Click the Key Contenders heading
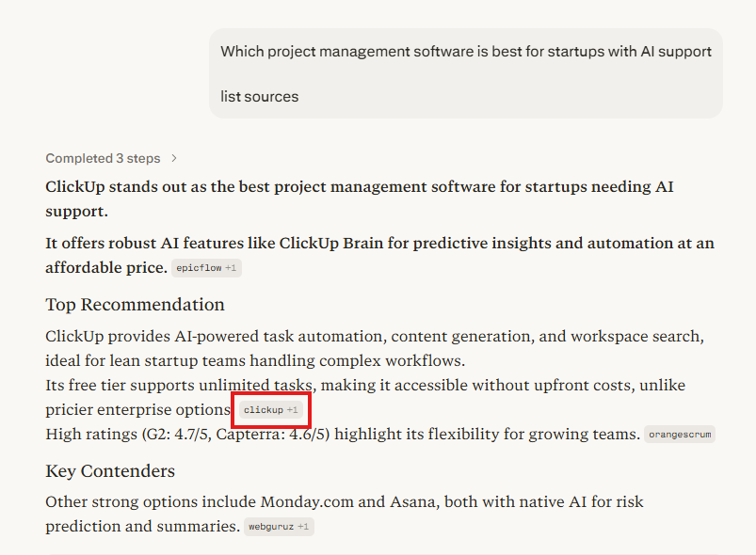This screenshot has width=756, height=555. 110,471
